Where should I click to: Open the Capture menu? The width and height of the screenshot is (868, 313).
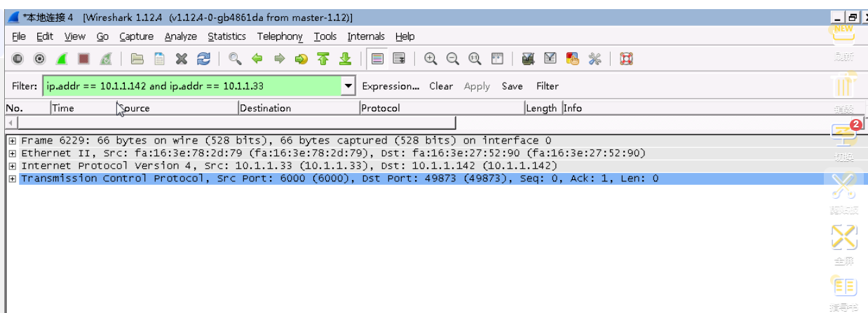pyautogui.click(x=136, y=36)
